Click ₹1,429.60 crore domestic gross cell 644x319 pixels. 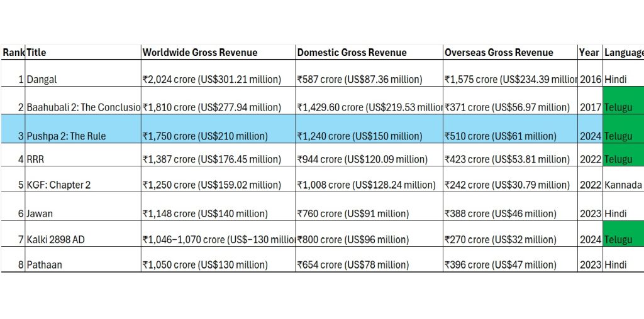[x=369, y=100]
